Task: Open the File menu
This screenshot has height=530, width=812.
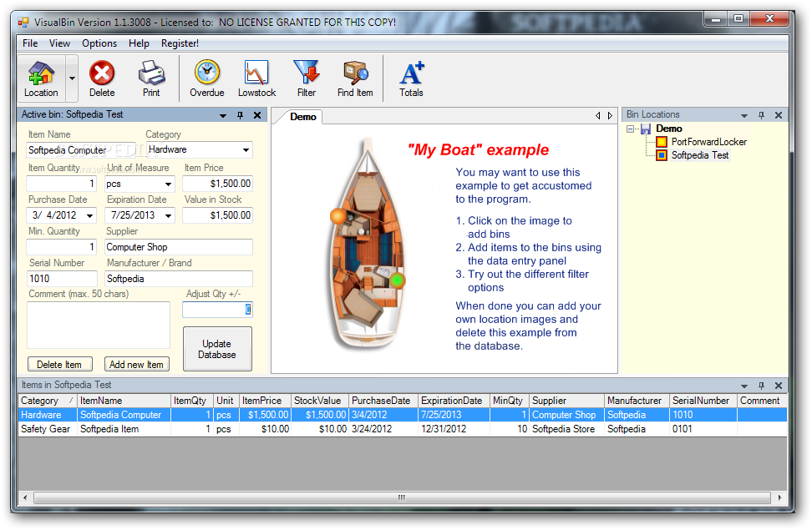Action: (30, 43)
